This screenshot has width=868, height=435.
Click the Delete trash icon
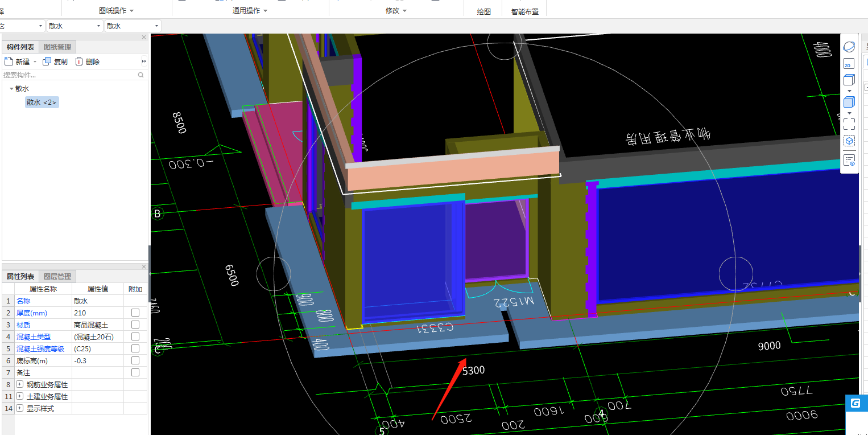pos(79,61)
